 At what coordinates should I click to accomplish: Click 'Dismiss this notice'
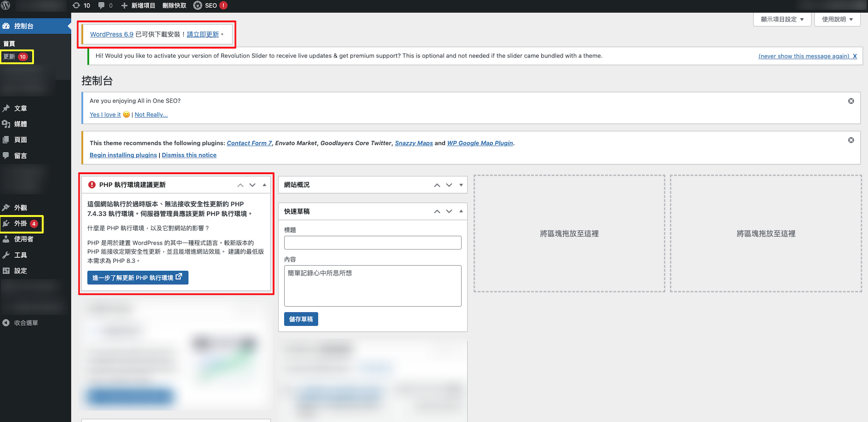click(x=189, y=155)
